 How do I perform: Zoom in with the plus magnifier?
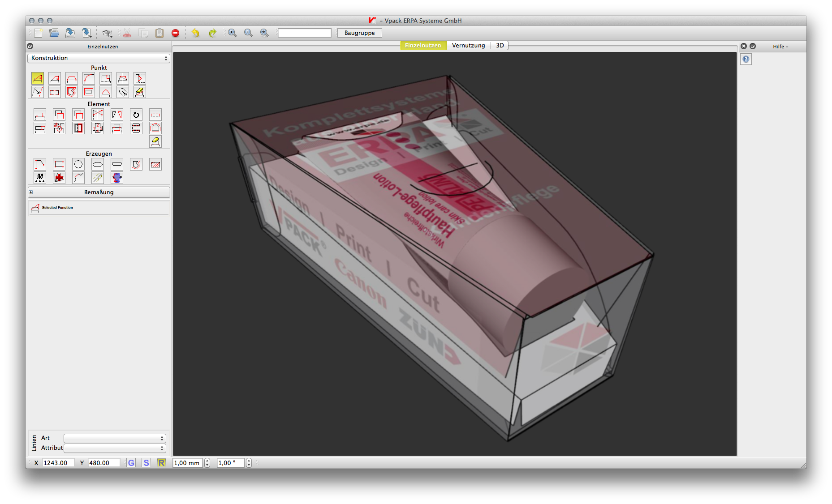pyautogui.click(x=232, y=33)
